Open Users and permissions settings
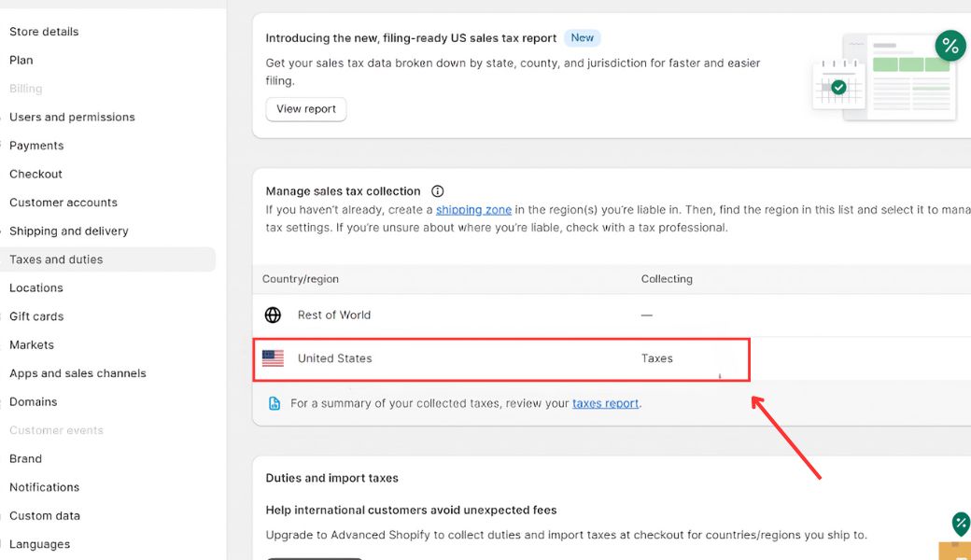971x560 pixels. [72, 117]
